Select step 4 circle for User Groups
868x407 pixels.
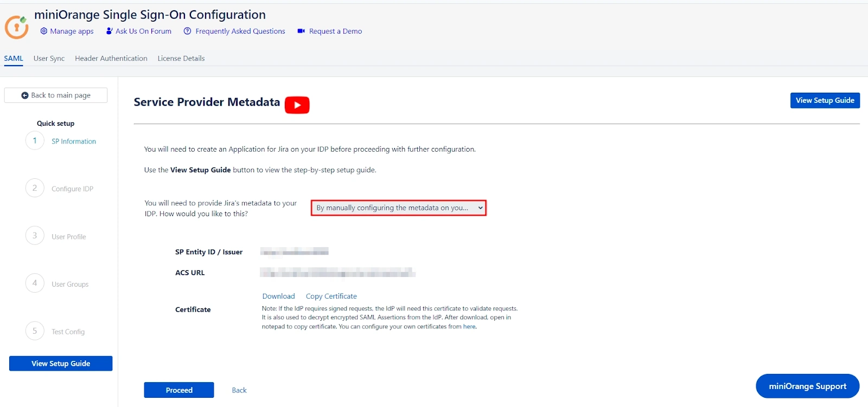click(35, 283)
